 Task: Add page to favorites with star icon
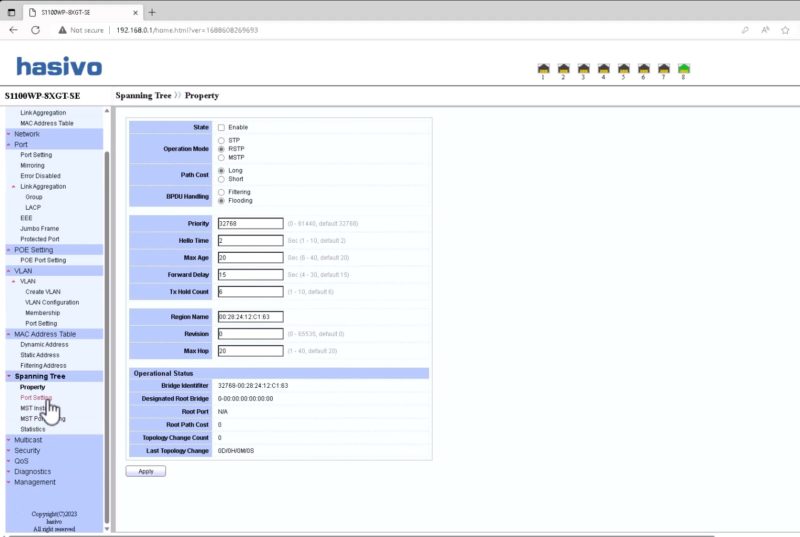pos(785,30)
